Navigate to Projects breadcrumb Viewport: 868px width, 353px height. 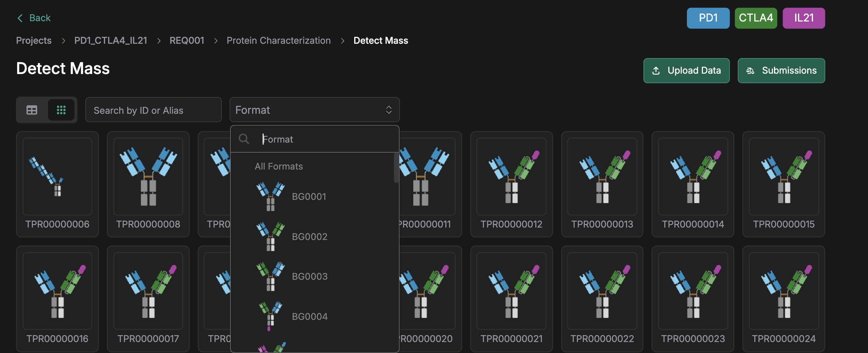(34, 40)
